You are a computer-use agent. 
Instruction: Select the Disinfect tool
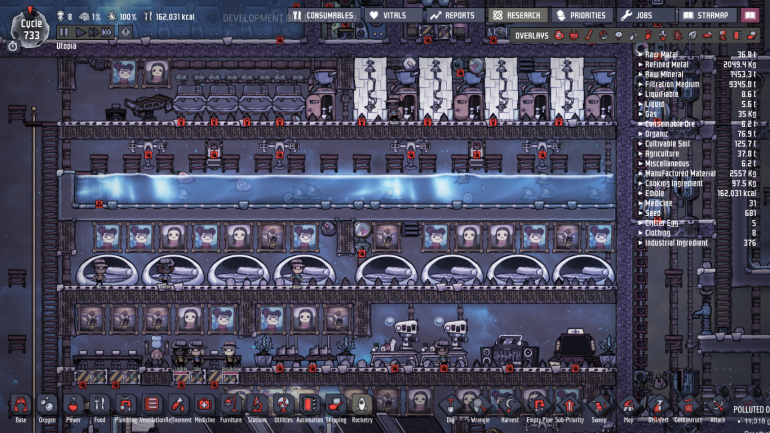pyautogui.click(x=658, y=407)
